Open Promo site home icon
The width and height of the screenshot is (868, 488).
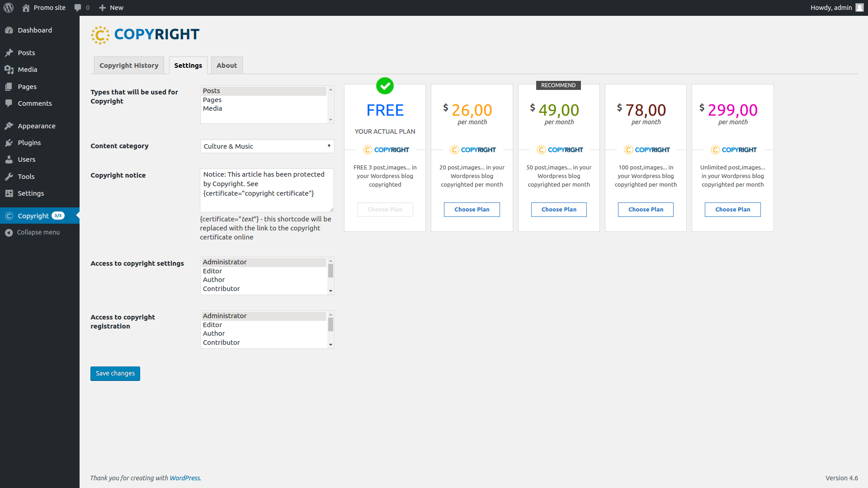coord(26,8)
